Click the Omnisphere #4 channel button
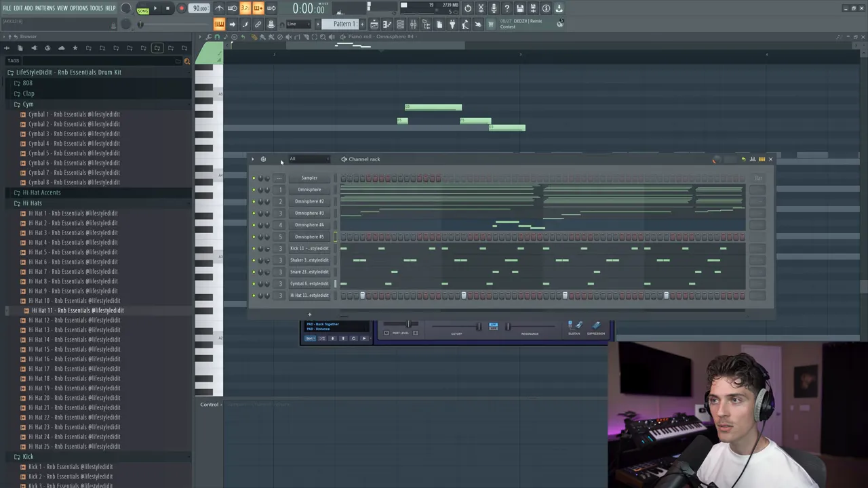This screenshot has height=488, width=868. click(x=309, y=224)
